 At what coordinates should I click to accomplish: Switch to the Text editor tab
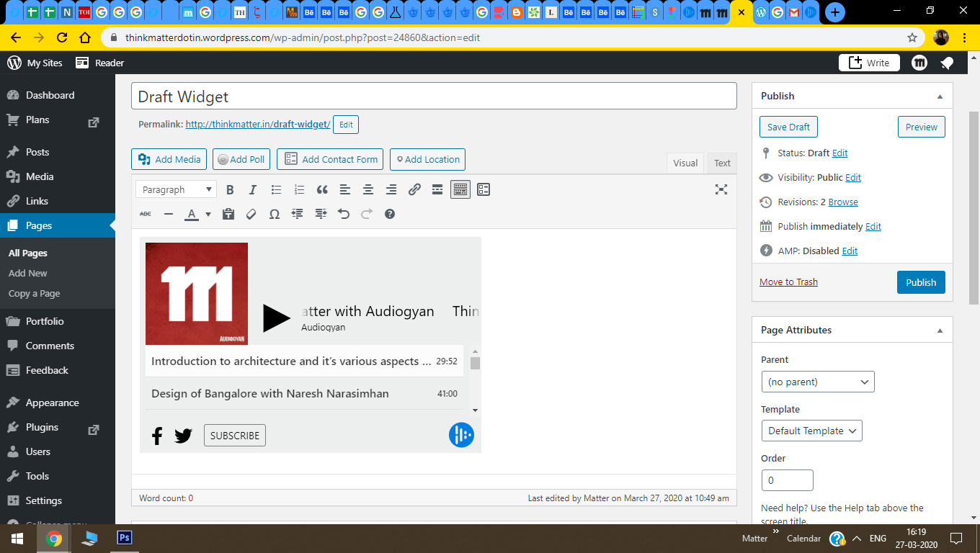click(722, 163)
